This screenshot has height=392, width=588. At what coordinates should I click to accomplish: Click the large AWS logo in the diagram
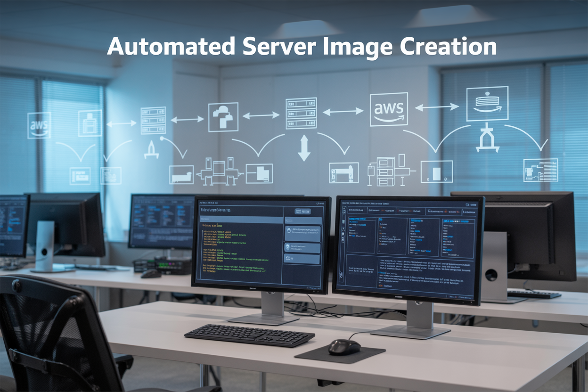point(389,109)
